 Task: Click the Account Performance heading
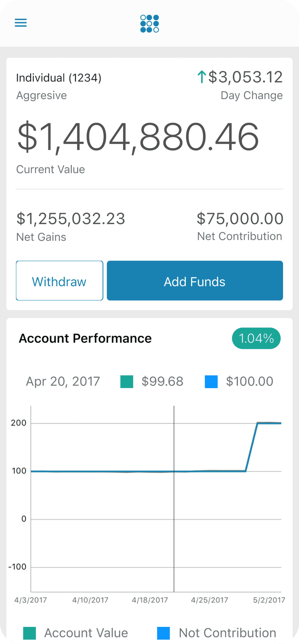click(x=85, y=338)
